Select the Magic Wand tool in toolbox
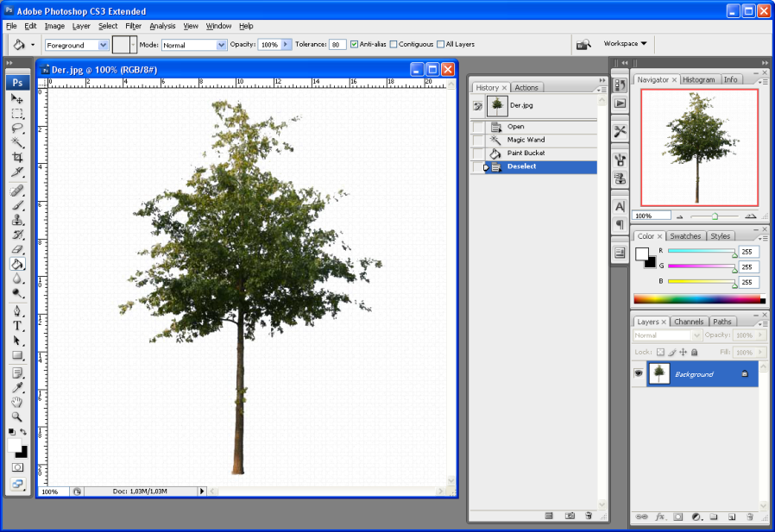 [x=17, y=142]
